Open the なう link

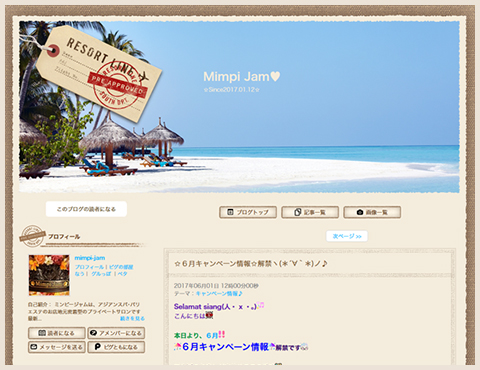[79, 274]
